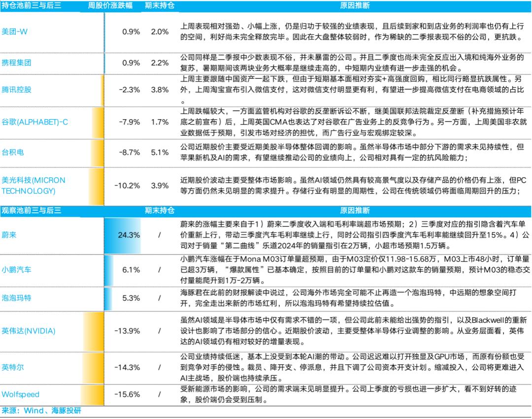The image size is (532, 419).
Task: Click the 腾讯控股 stock name
Action: (16, 90)
